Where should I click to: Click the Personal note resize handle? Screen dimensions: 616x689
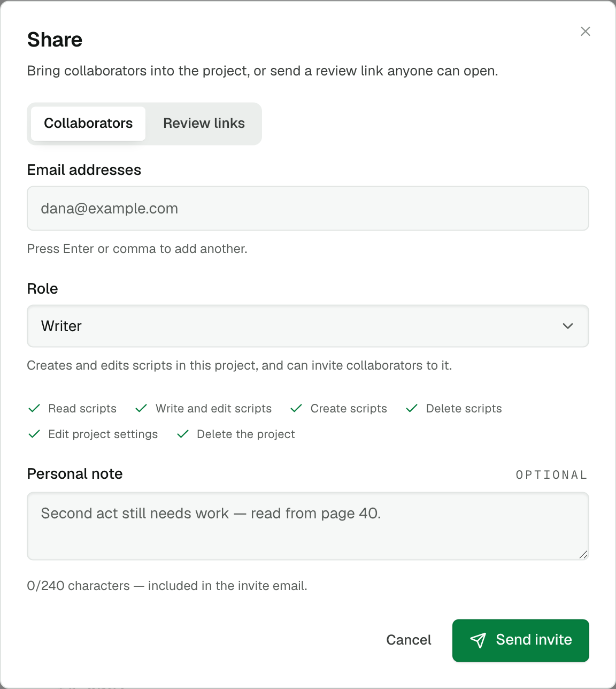pos(583,555)
